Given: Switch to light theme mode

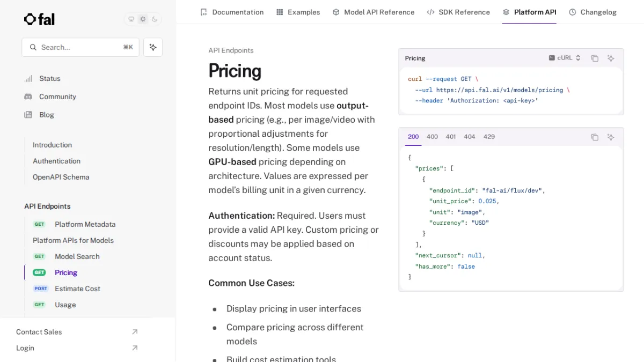Looking at the screenshot, I should point(143,19).
